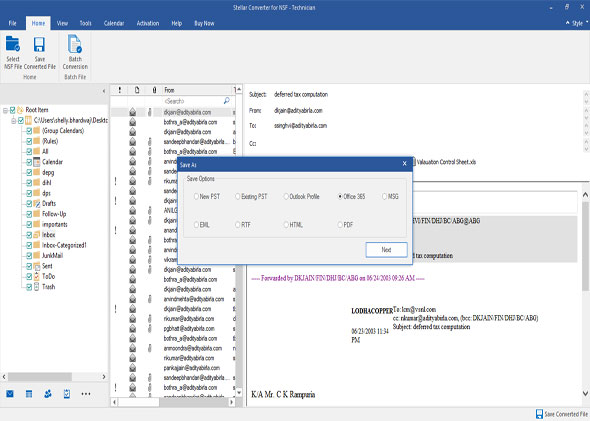Click the envelope icon of the pgbhatt email row
Viewport: 590px width, 421px height.
132,328
